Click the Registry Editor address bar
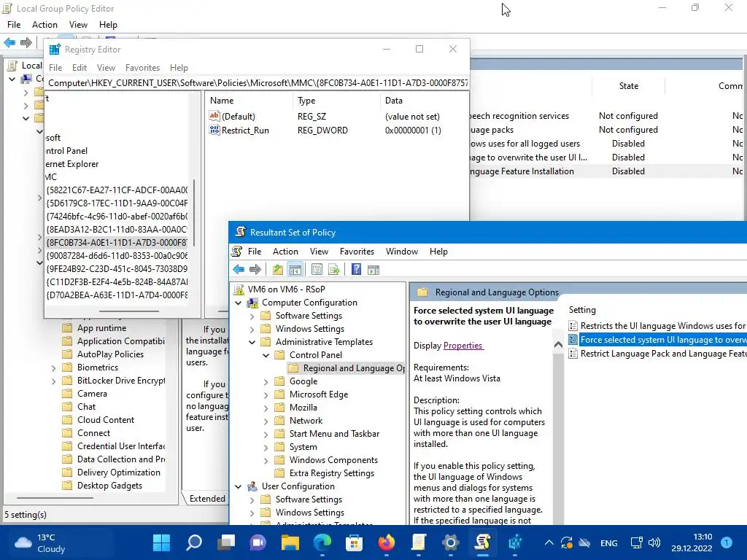Screen dimensions: 747x560 [x=258, y=83]
